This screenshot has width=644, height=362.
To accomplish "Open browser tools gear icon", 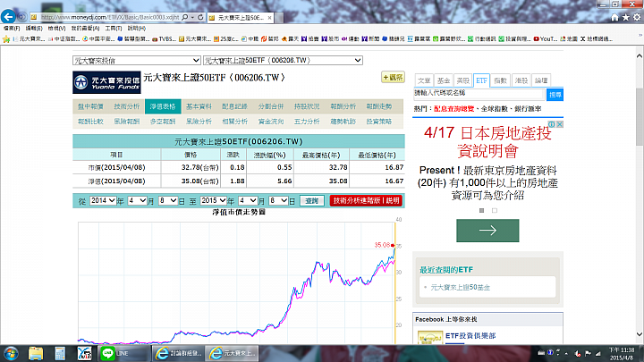I will coord(637,17).
